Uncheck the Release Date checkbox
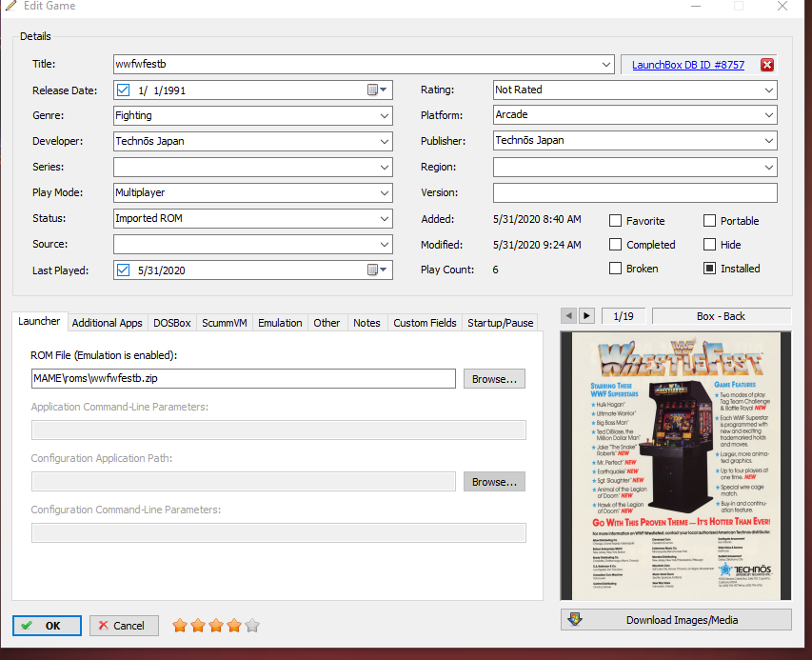Screen dimensions: 812x660 [x=123, y=90]
